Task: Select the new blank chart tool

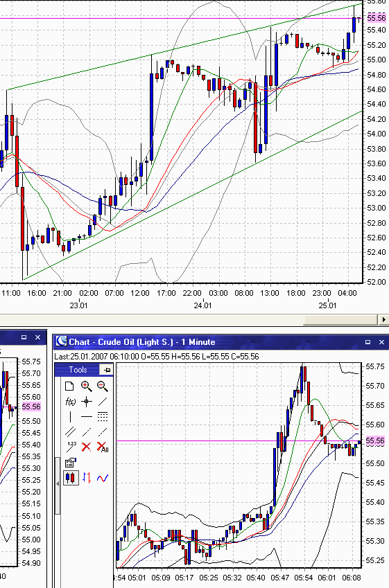Action: click(69, 386)
